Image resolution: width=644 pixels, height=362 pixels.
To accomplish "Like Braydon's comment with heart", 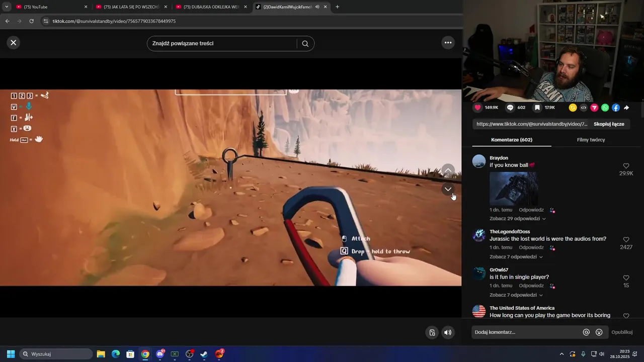I will click(x=626, y=166).
